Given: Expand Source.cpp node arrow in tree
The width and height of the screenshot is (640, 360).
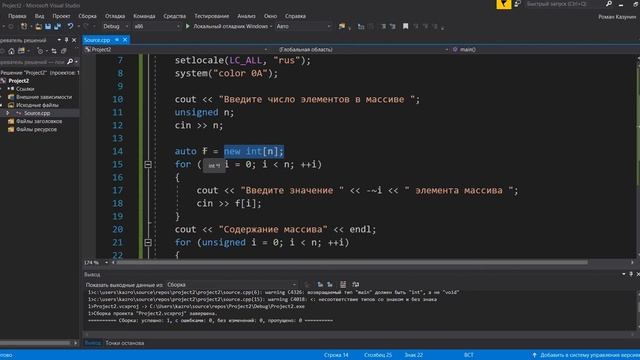Looking at the screenshot, I should point(7,113).
